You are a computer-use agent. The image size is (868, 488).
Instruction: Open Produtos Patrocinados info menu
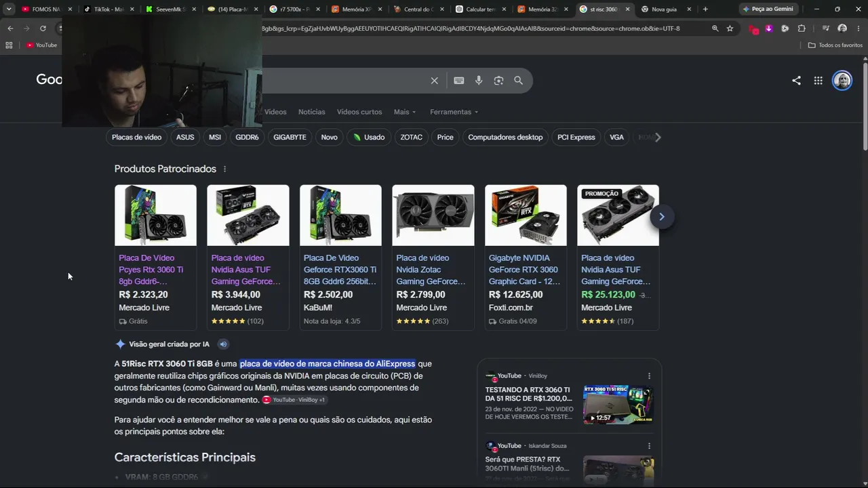click(224, 169)
